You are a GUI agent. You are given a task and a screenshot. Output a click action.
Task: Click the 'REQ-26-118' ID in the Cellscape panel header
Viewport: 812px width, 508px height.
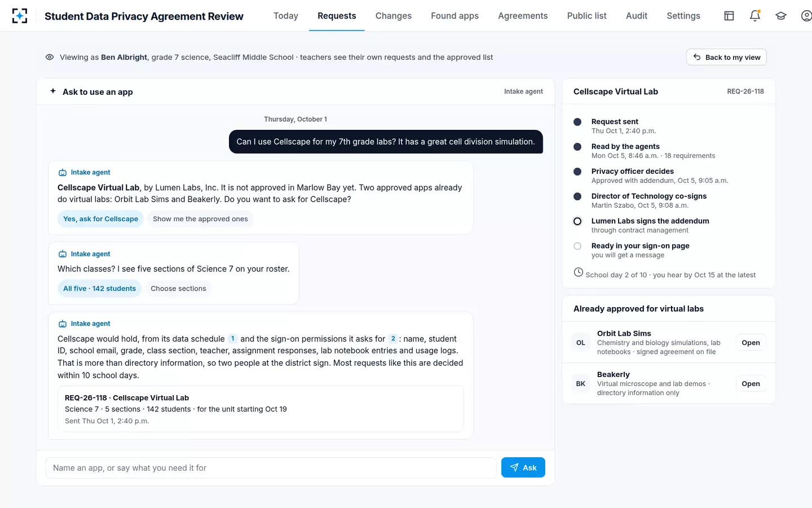745,91
